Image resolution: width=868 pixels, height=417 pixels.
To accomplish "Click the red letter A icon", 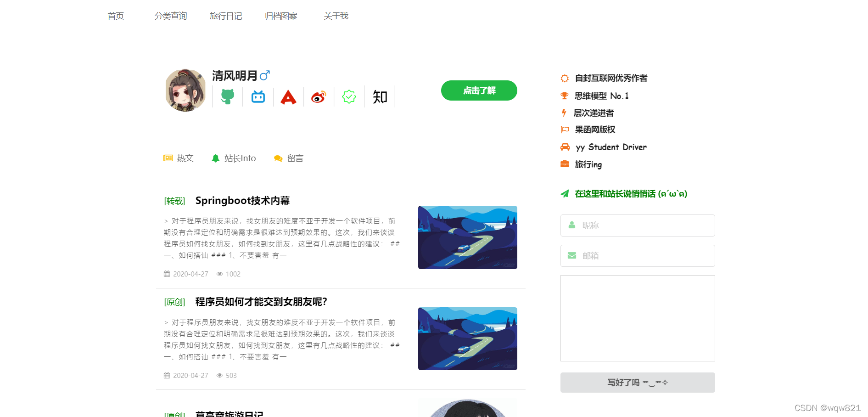I will click(288, 97).
